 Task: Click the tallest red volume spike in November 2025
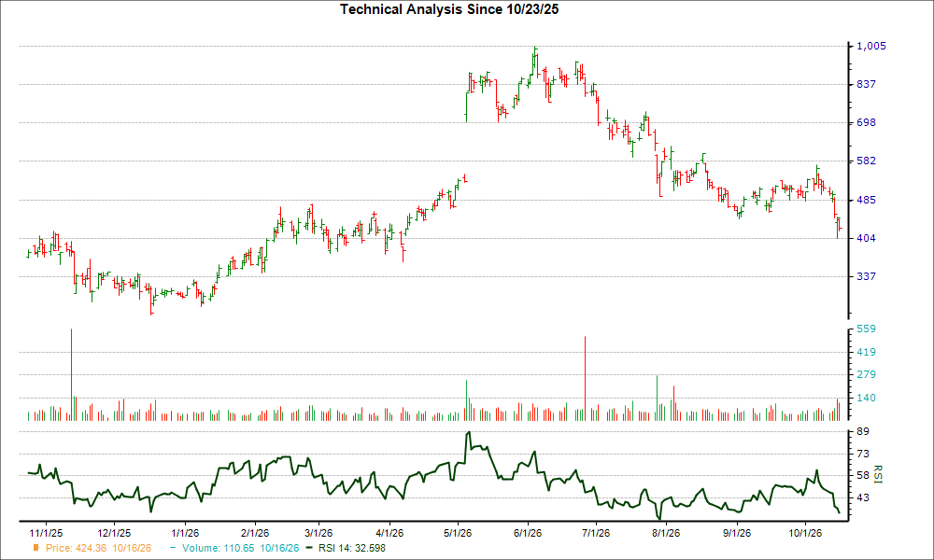click(72, 374)
